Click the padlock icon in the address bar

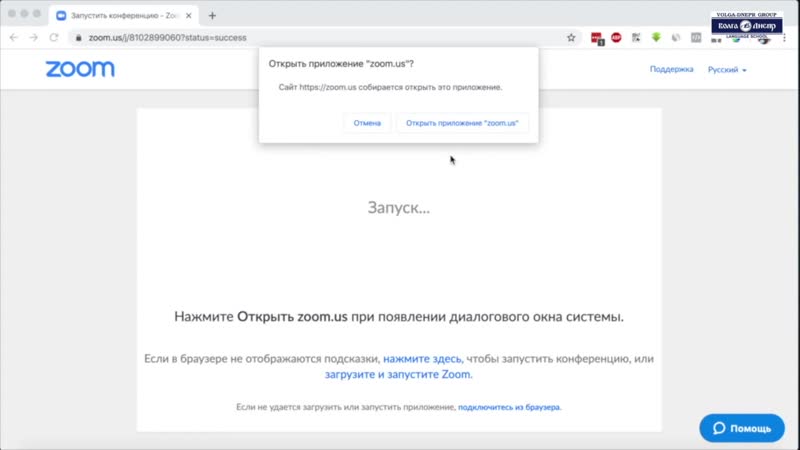[79, 38]
